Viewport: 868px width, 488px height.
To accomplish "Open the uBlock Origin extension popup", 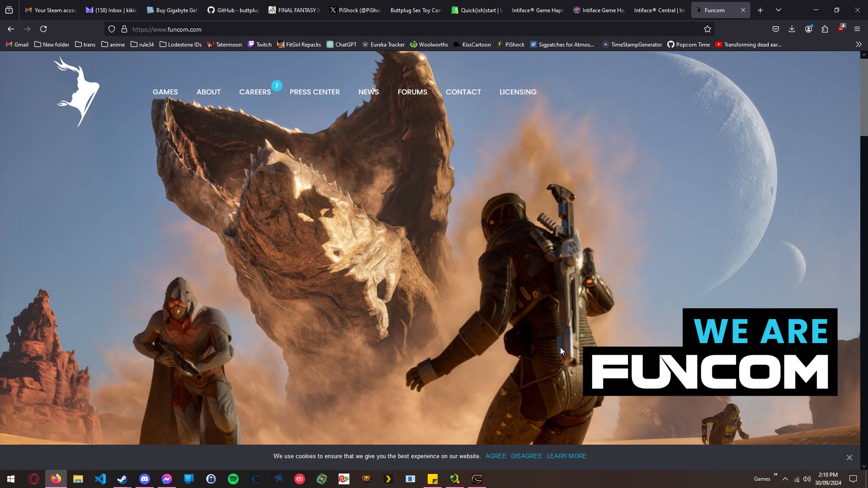I will point(841,29).
